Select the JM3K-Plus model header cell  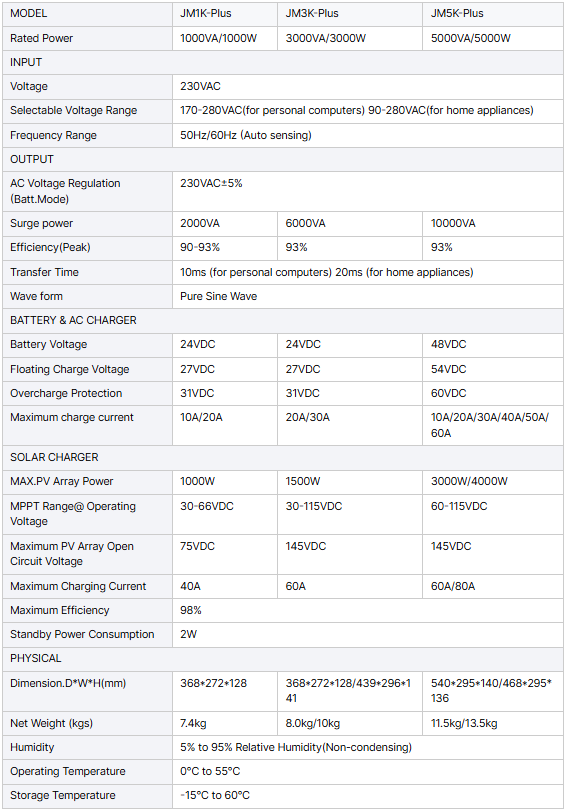350,13
